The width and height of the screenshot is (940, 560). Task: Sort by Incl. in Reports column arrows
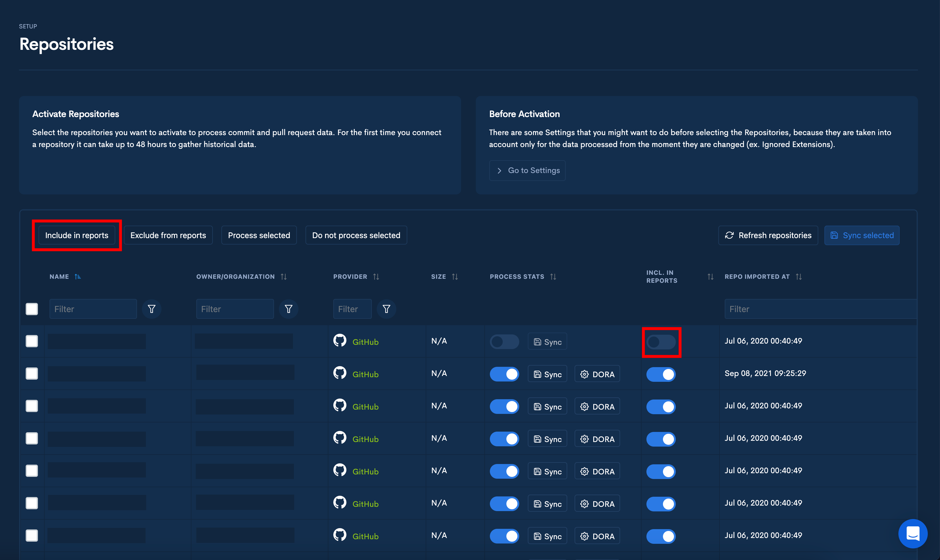[x=710, y=277]
